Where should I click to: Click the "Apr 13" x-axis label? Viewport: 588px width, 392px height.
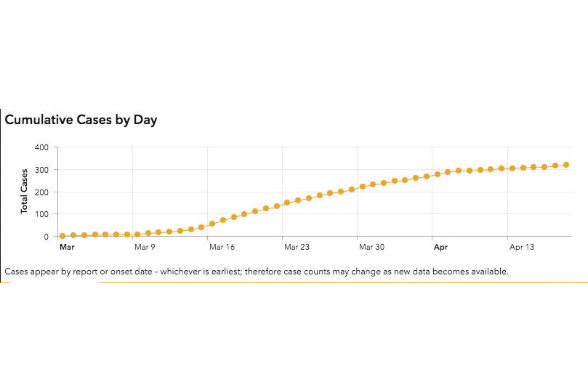coord(521,248)
